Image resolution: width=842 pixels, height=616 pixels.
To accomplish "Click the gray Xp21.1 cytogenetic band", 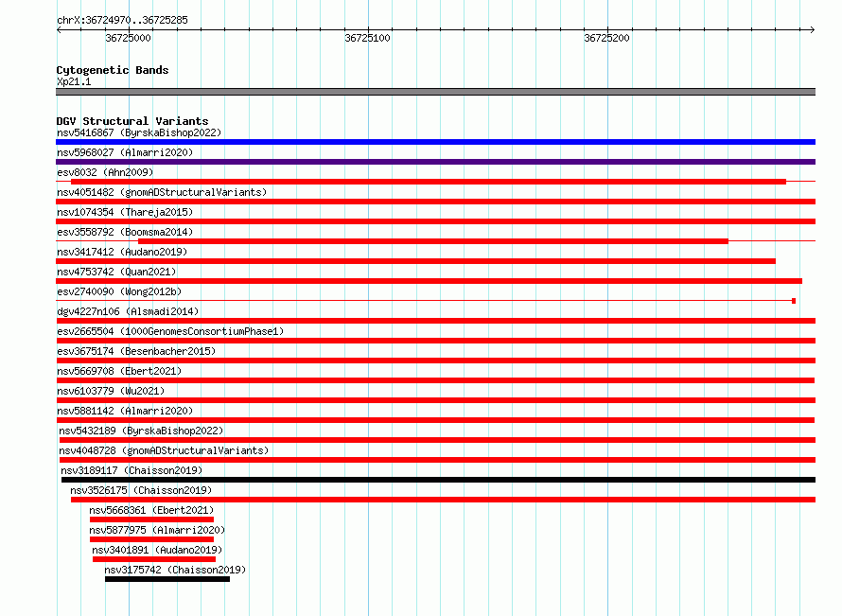I will pyautogui.click(x=435, y=92).
